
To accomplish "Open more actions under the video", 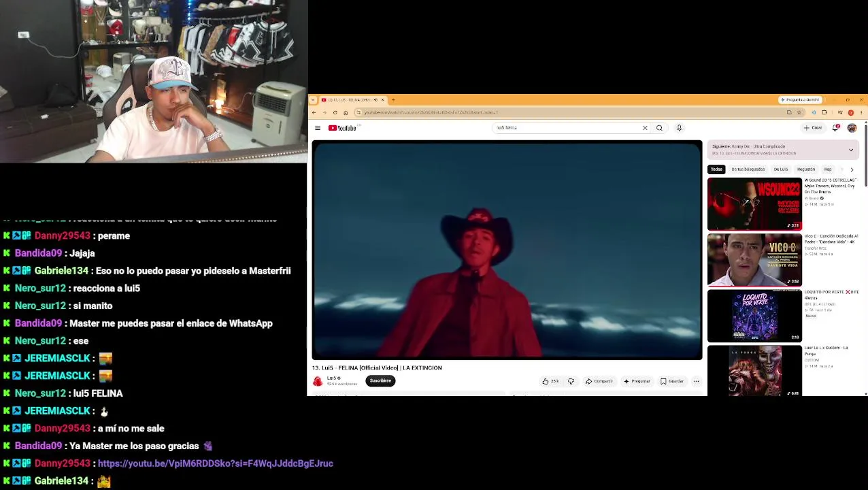I will (696, 381).
